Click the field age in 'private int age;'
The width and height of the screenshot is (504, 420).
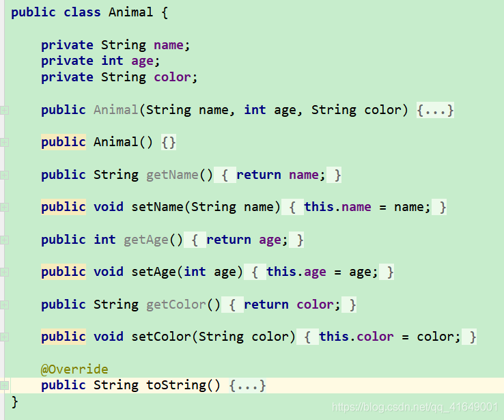click(x=143, y=61)
